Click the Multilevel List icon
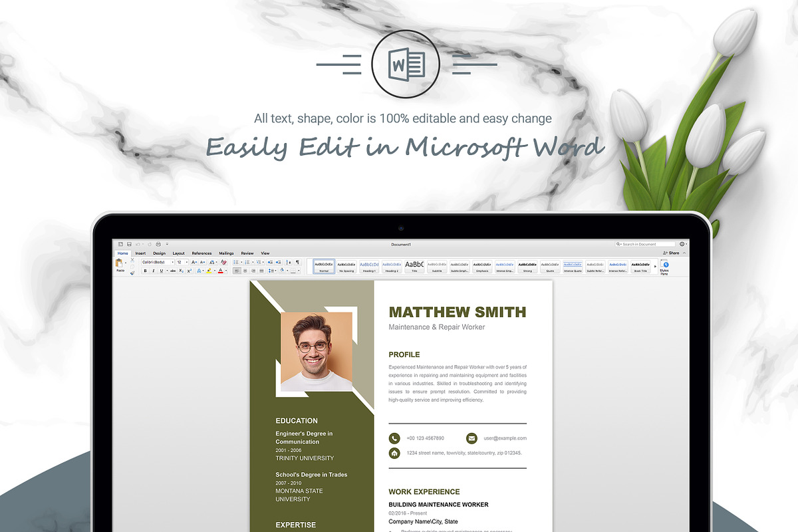The width and height of the screenshot is (798, 532). pos(259,262)
